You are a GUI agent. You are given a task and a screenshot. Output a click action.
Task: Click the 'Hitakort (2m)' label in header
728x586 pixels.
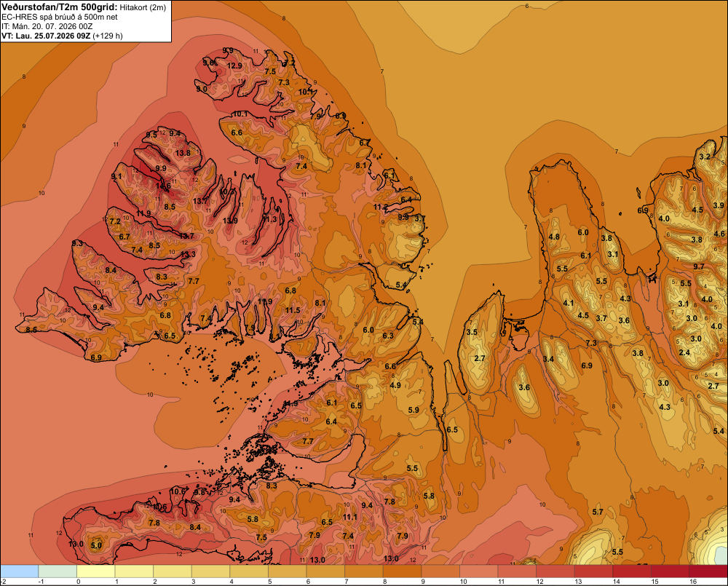[143, 7]
